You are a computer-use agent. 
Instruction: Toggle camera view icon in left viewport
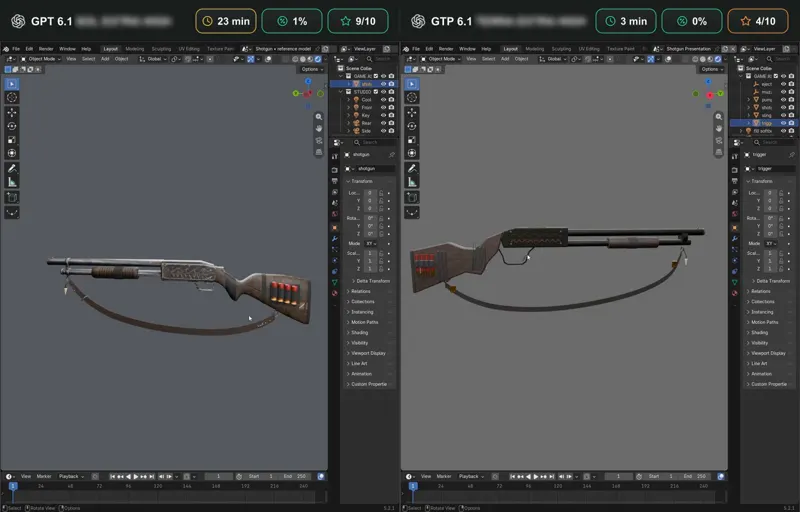pyautogui.click(x=319, y=140)
